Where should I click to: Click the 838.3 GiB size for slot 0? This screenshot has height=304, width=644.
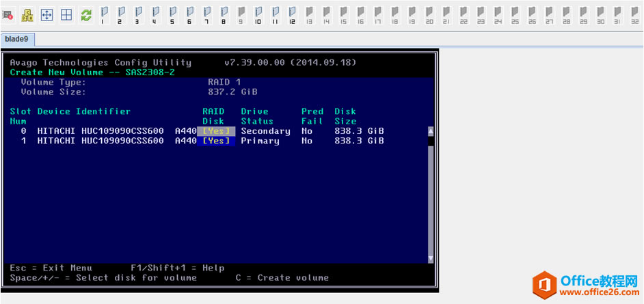360,131
